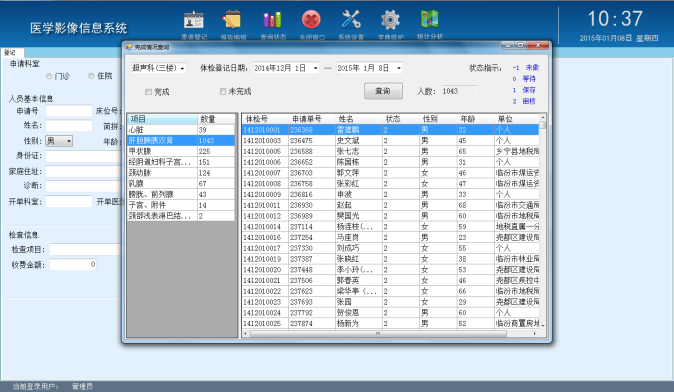Sort by the 申请单号 column header
Viewport: 674px width, 392px height.
(312, 119)
